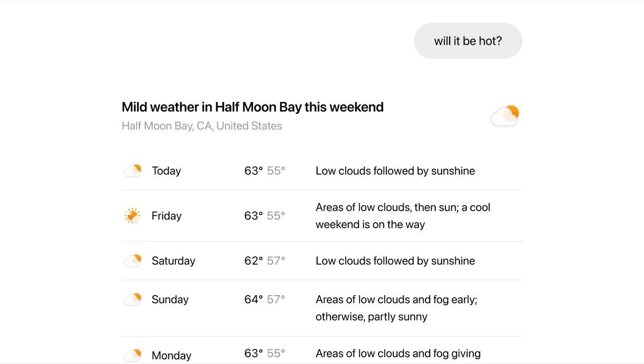644x364 pixels.
Task: Click the large partly cloudy header icon
Action: coord(505,115)
